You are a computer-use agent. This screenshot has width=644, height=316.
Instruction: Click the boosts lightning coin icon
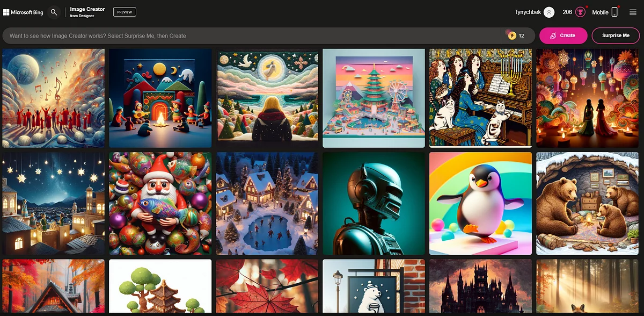point(512,36)
